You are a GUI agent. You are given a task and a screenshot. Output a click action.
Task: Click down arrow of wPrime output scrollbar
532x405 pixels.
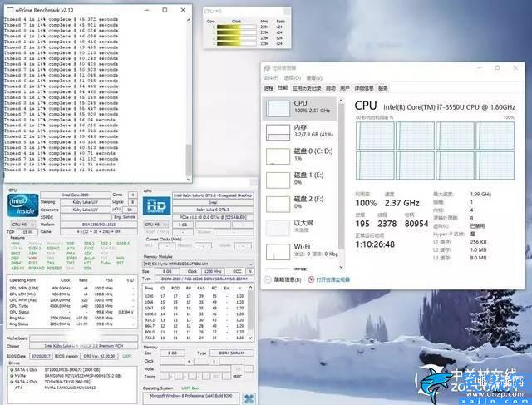coord(189,179)
